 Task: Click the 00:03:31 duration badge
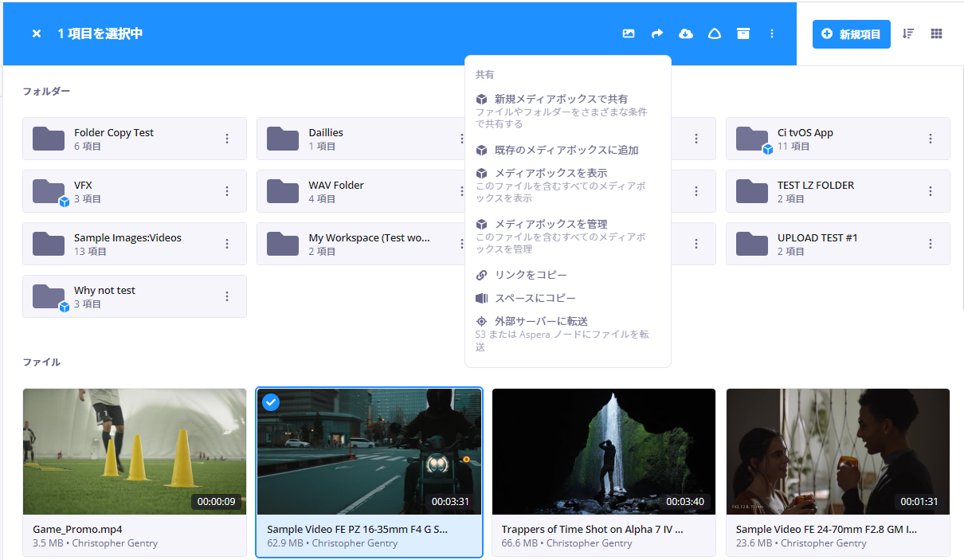pyautogui.click(x=450, y=502)
